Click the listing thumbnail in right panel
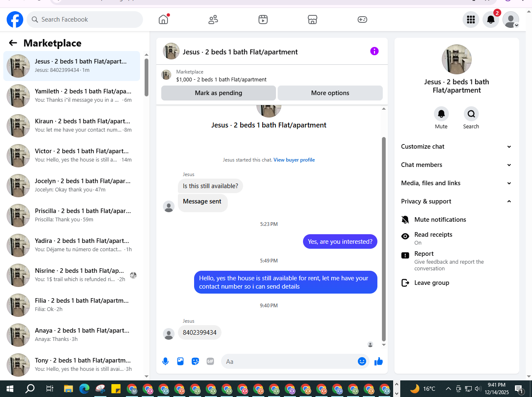The height and width of the screenshot is (397, 532). 457,59
